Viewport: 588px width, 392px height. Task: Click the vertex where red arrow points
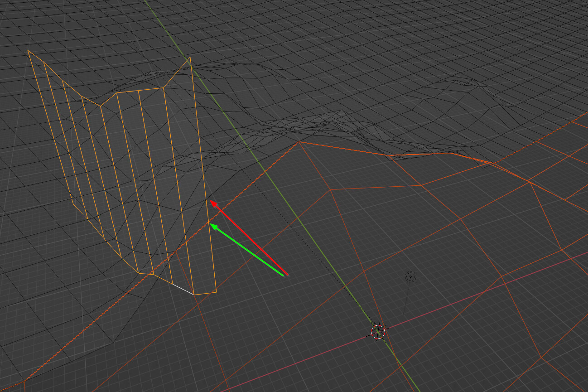(x=207, y=199)
